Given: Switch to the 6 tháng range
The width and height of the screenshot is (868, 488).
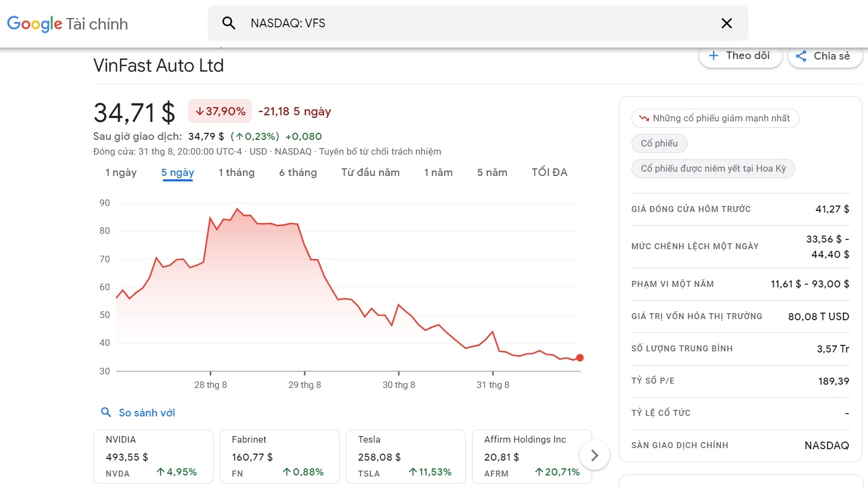Looking at the screenshot, I should [x=298, y=173].
